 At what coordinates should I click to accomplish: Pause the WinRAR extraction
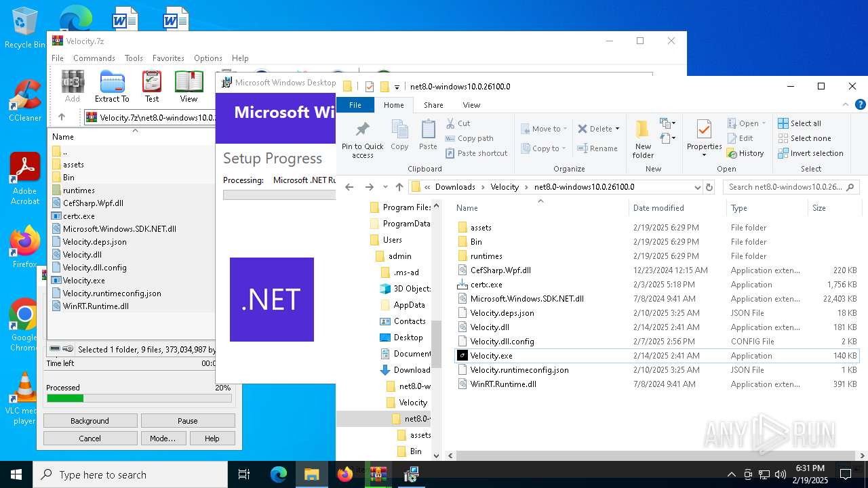(188, 421)
